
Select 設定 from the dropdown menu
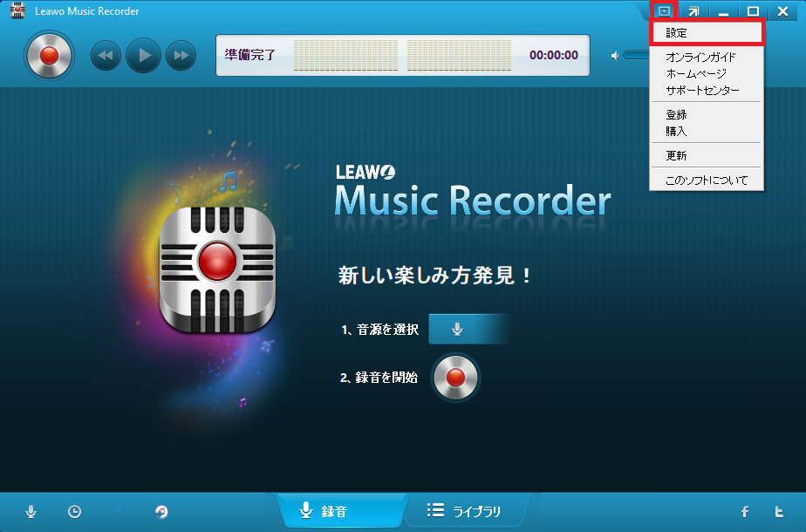point(677,33)
